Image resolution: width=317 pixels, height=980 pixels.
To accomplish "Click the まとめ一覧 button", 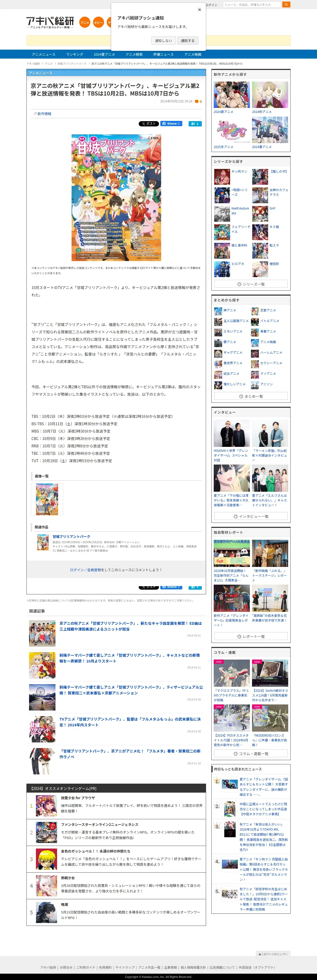I will pyautogui.click(x=251, y=396).
